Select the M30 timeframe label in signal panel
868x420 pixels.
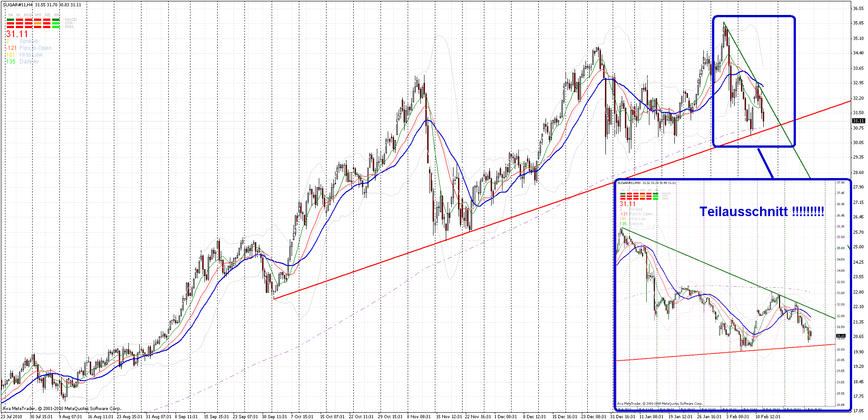tap(28, 15)
